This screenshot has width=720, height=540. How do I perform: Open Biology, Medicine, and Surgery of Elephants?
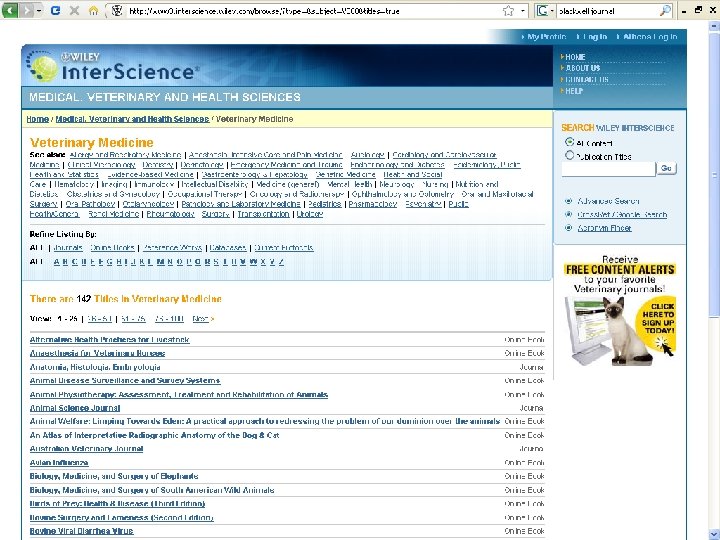coord(114,476)
